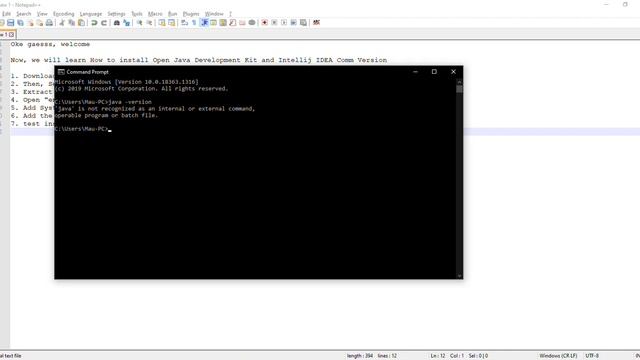Open the Search menu
This screenshot has height=360, width=640.
(x=24, y=14)
